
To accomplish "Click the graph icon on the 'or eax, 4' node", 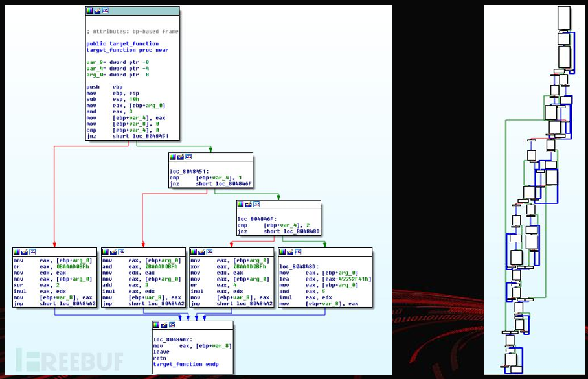I will (x=209, y=251).
